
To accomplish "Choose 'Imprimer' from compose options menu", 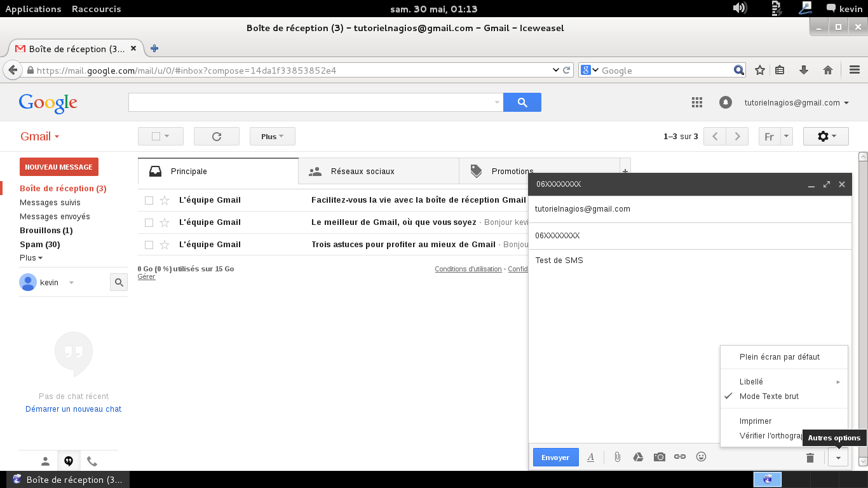I will pos(784,421).
